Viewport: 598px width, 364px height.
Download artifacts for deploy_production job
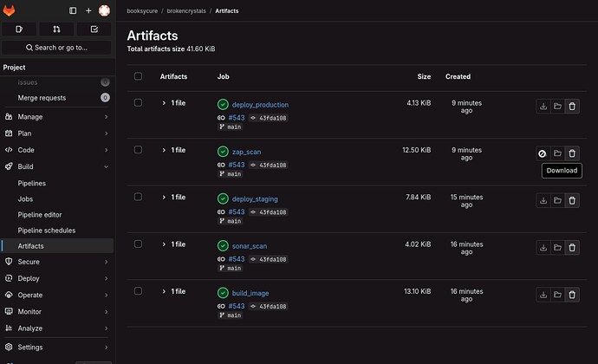543,106
